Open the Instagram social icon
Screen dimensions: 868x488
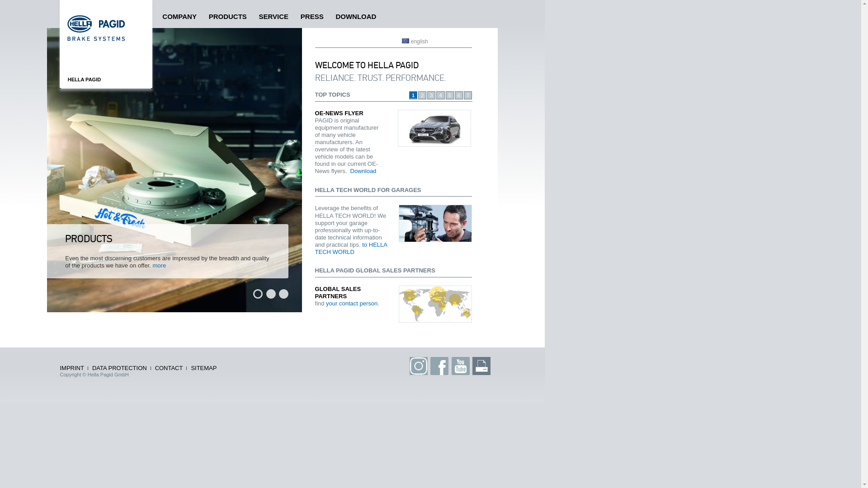[418, 366]
